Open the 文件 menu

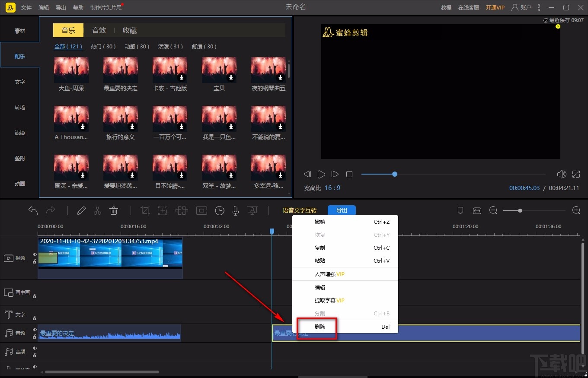point(26,8)
